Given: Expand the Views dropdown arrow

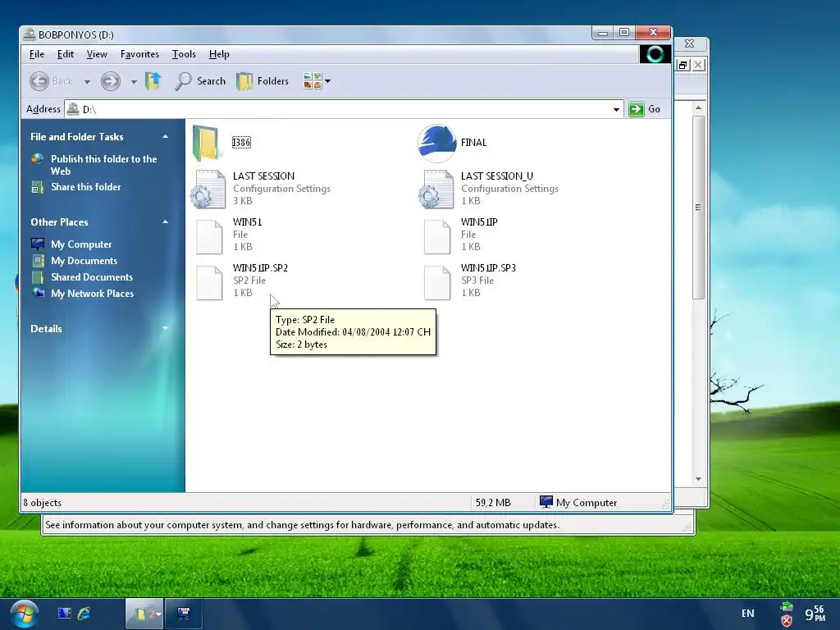Looking at the screenshot, I should (327, 81).
